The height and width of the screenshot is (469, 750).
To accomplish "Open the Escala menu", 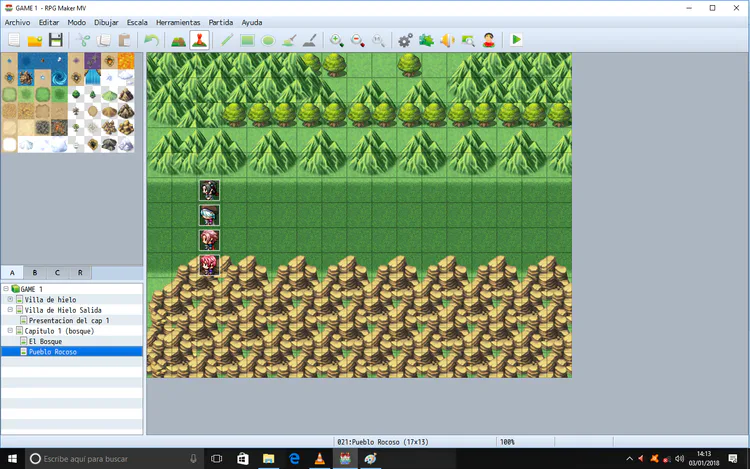I will (137, 22).
